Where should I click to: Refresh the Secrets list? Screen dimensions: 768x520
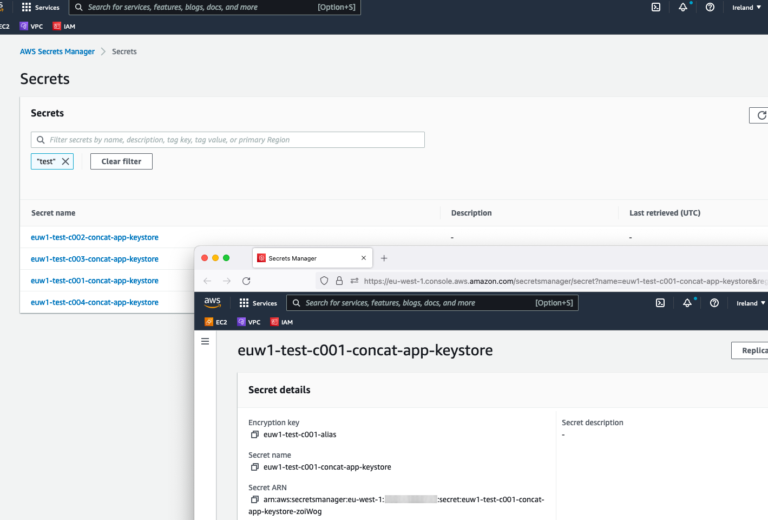point(759,116)
